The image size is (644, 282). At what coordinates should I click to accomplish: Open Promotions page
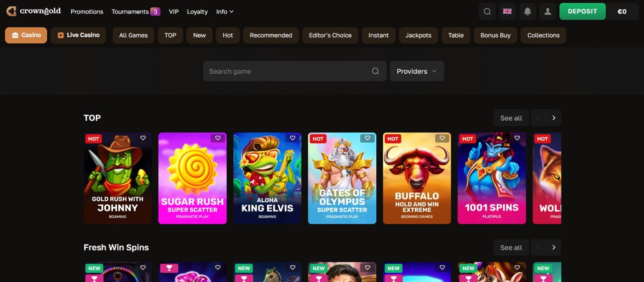coord(87,11)
